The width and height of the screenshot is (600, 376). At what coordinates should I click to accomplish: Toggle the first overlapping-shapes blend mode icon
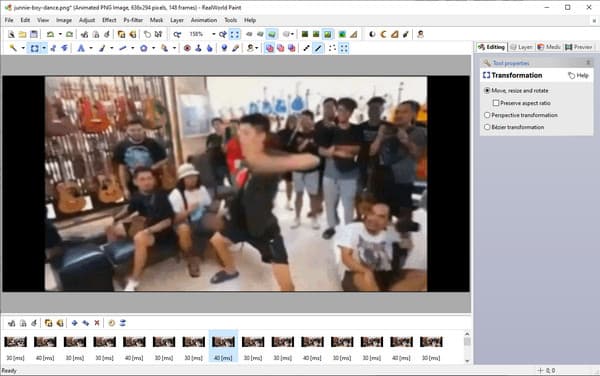270,48
